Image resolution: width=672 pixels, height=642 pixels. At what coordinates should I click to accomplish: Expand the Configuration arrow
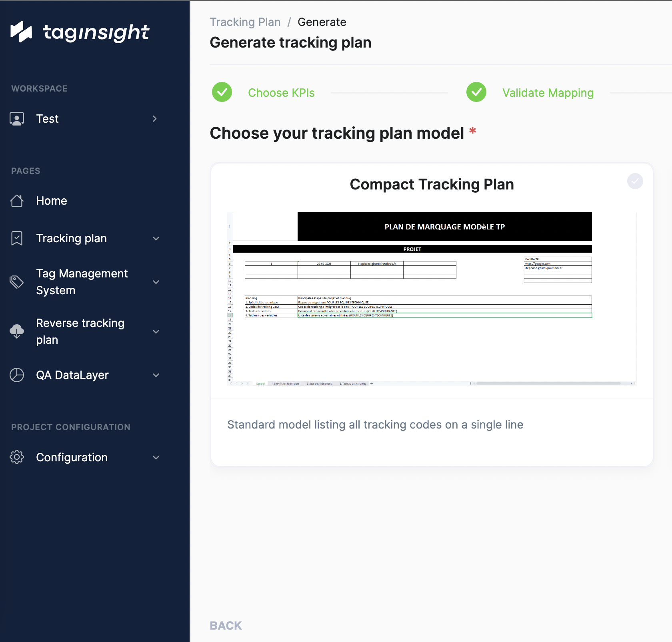tap(156, 458)
